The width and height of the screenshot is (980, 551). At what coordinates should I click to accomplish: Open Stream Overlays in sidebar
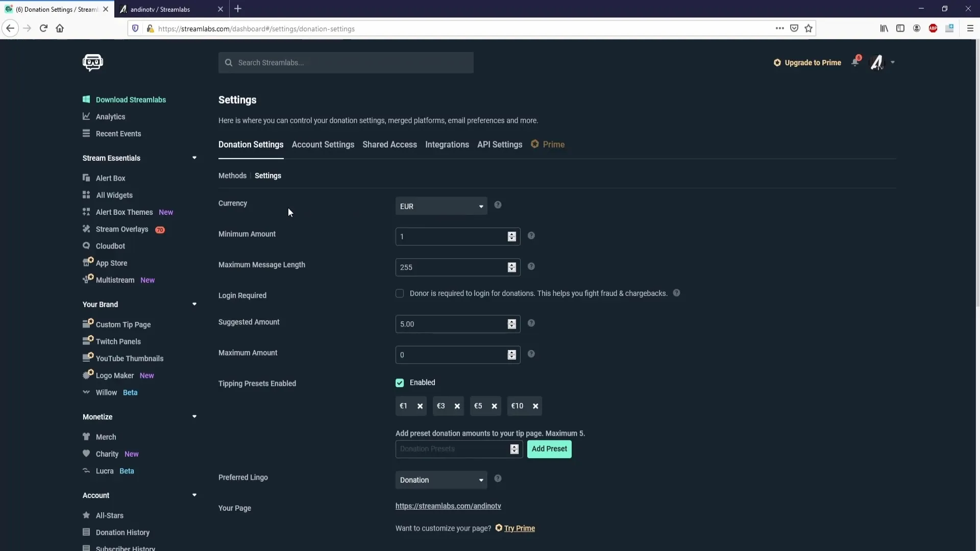click(x=122, y=229)
